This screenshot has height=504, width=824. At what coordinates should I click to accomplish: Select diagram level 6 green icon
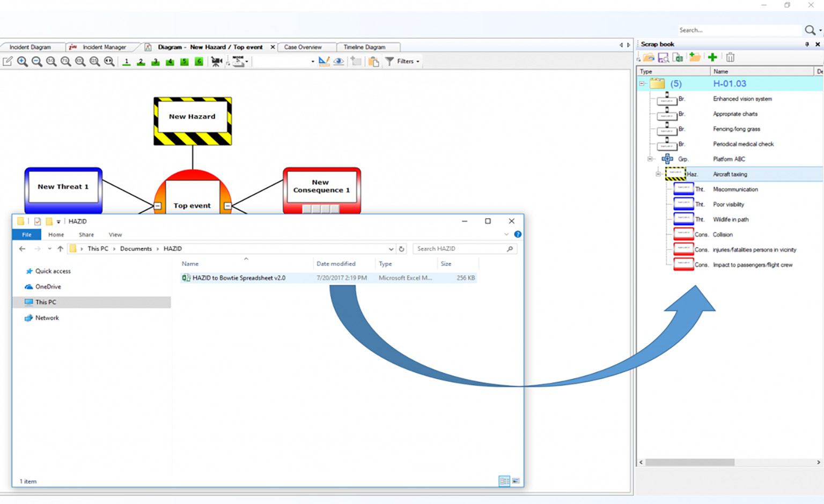(x=199, y=62)
